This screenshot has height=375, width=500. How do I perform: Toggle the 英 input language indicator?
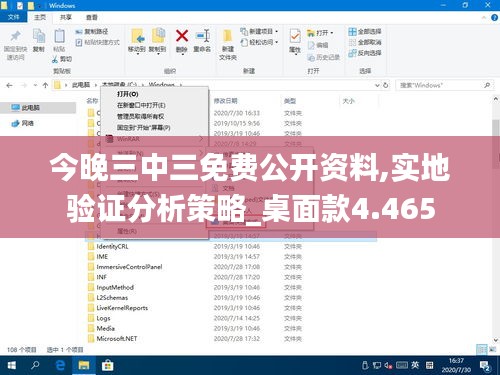point(415,365)
